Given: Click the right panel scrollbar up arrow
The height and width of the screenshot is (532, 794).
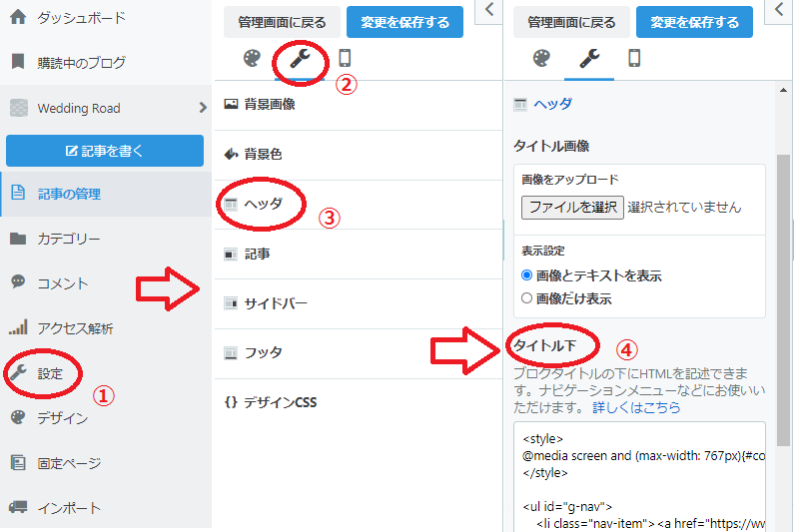Looking at the screenshot, I should pyautogui.click(x=783, y=90).
